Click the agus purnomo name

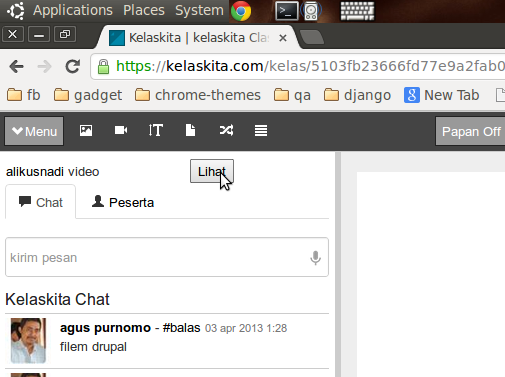coord(105,328)
